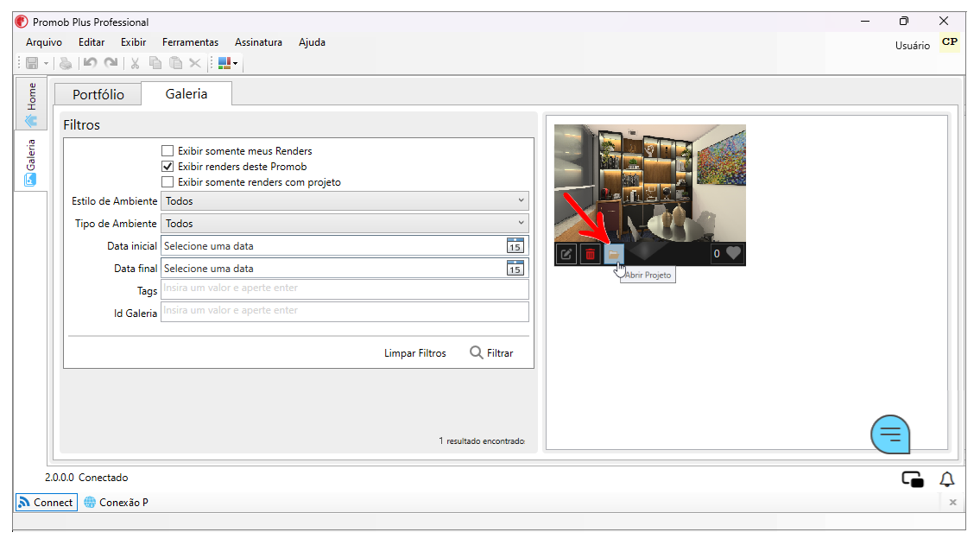
Task: Click the Abrir Projeto folder icon
Action: (614, 254)
